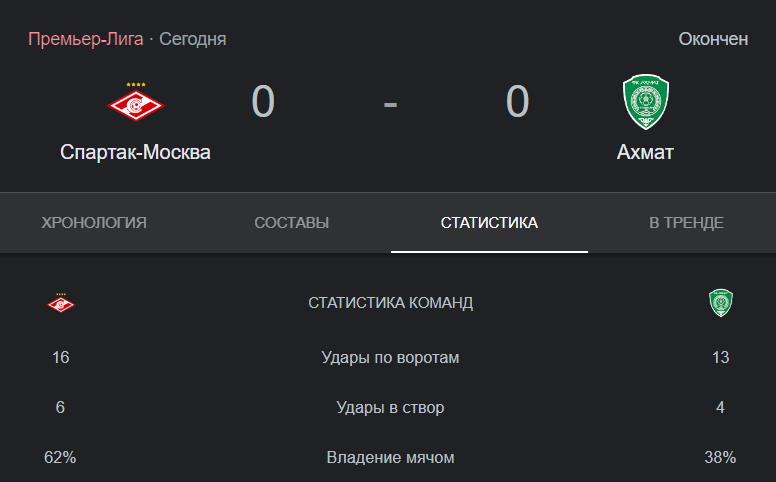The image size is (776, 482).
Task: Click small Spartak logo in statistics header
Action: pos(60,302)
